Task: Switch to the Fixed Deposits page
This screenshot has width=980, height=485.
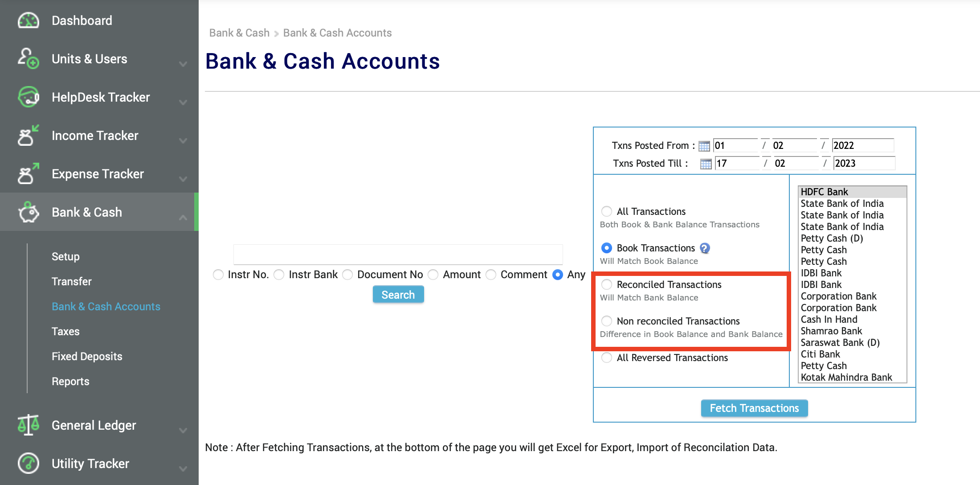Action: click(86, 356)
